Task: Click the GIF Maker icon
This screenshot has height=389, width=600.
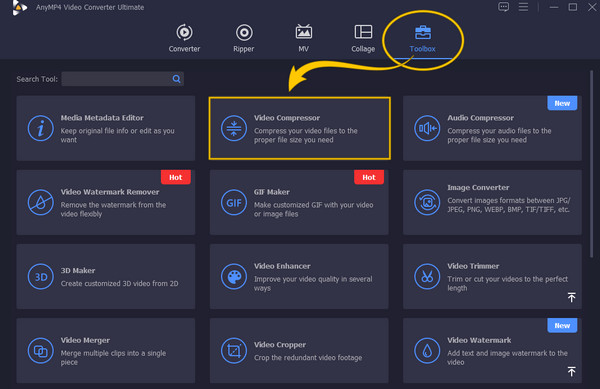Action: (234, 202)
